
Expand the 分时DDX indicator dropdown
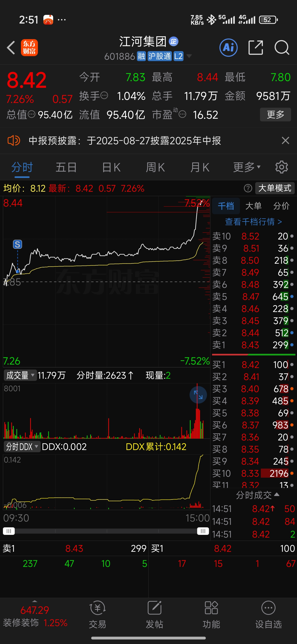pos(22,447)
